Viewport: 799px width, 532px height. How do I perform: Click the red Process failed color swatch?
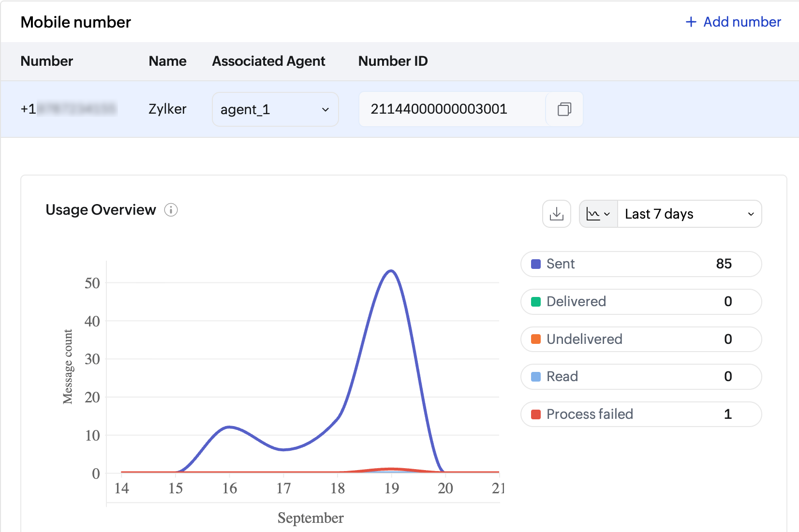pos(536,414)
